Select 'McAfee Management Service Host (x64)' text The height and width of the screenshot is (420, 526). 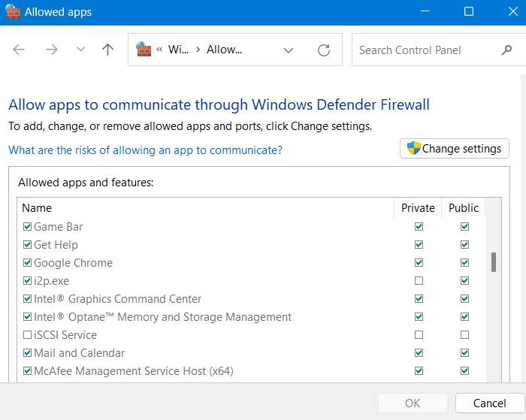pos(134,371)
